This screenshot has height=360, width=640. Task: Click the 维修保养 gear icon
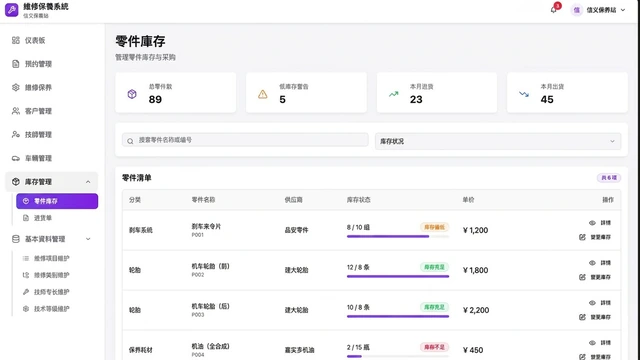click(16, 87)
